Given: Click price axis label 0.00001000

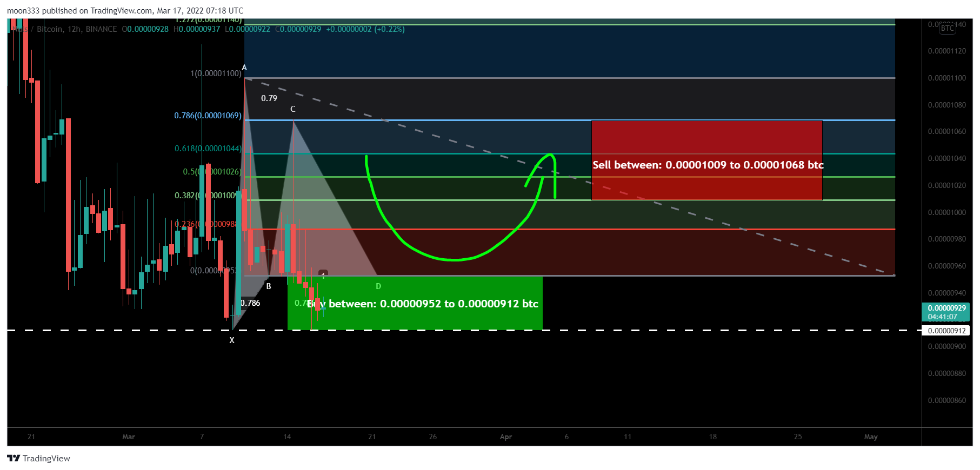Looking at the screenshot, I should click(x=947, y=212).
